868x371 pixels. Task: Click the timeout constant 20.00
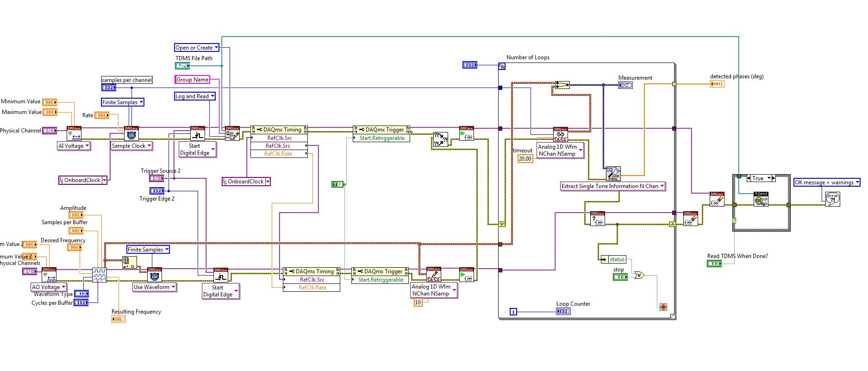click(x=525, y=158)
